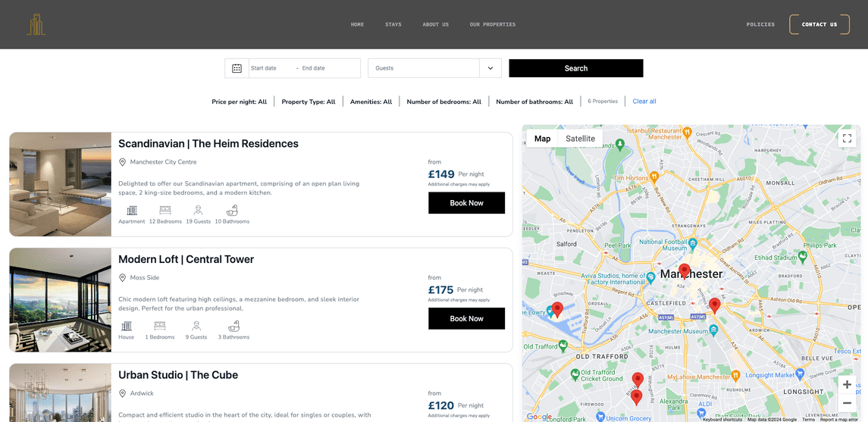The width and height of the screenshot is (868, 422).
Task: Expand the Guests dropdown arrow
Action: click(490, 68)
